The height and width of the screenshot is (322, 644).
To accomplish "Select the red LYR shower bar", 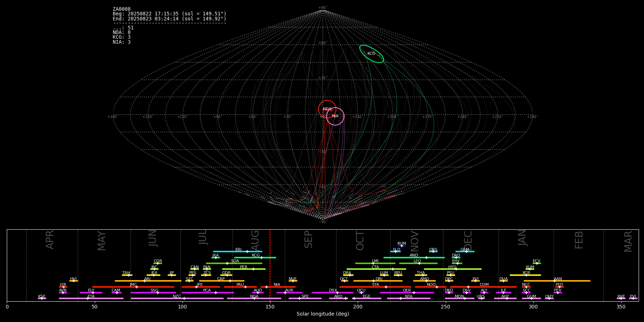I will pos(63,287).
